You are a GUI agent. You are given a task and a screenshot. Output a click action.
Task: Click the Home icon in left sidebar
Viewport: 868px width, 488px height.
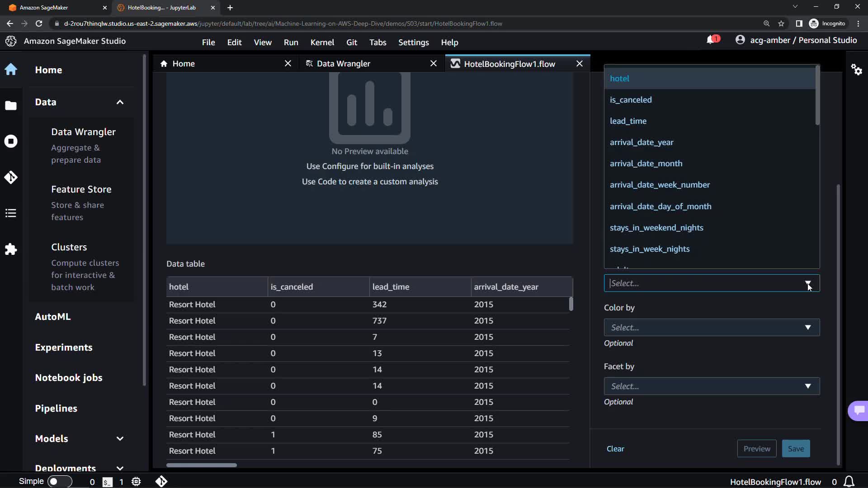[x=11, y=70]
